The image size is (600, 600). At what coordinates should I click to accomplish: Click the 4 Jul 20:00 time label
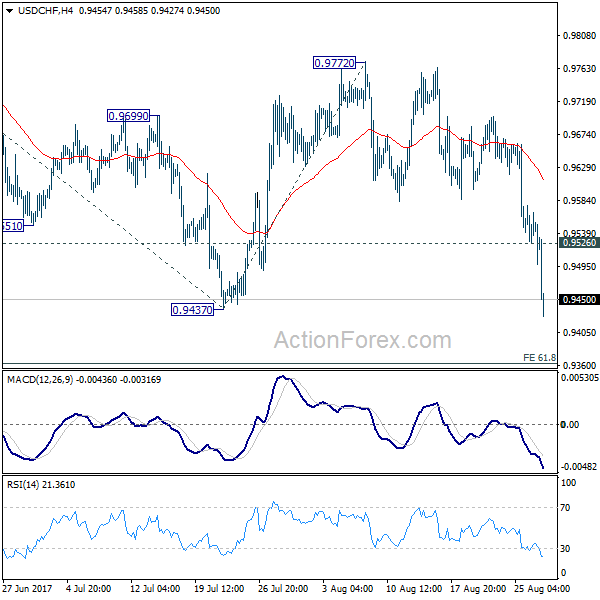88,588
